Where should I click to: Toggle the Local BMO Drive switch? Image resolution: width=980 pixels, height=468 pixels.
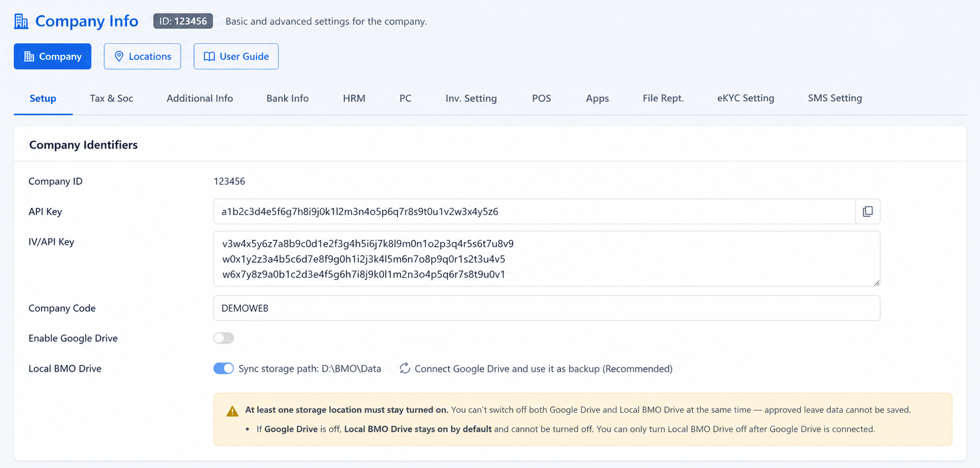tap(224, 369)
